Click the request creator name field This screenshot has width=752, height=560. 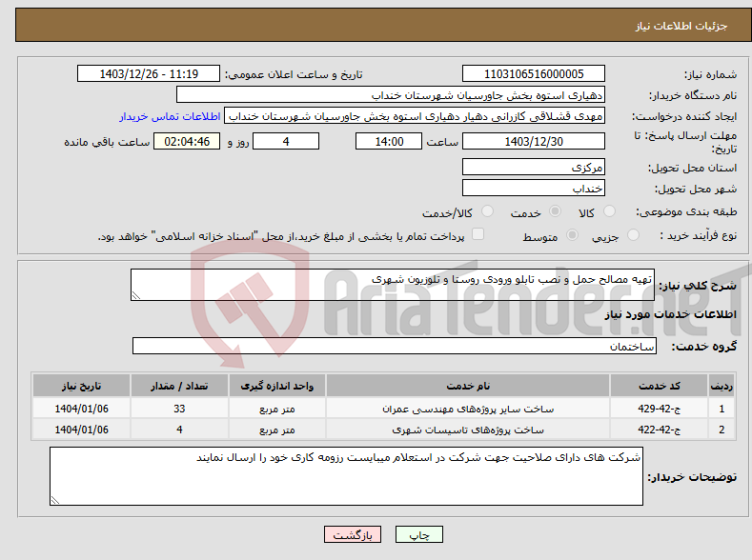click(x=415, y=116)
